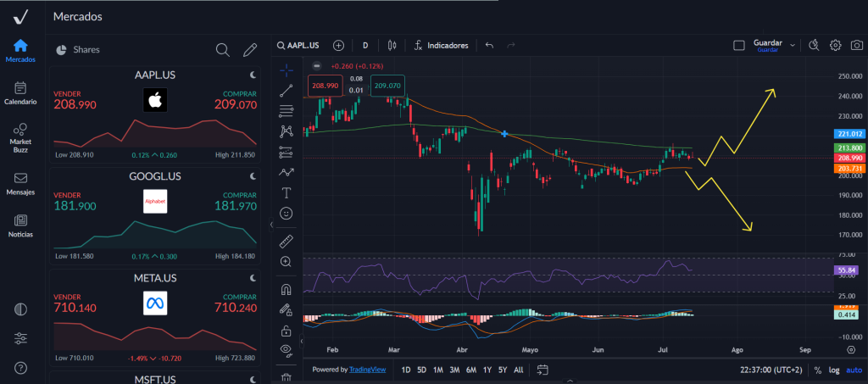Open the help question mark icon
The height and width of the screenshot is (384, 868).
(x=20, y=367)
